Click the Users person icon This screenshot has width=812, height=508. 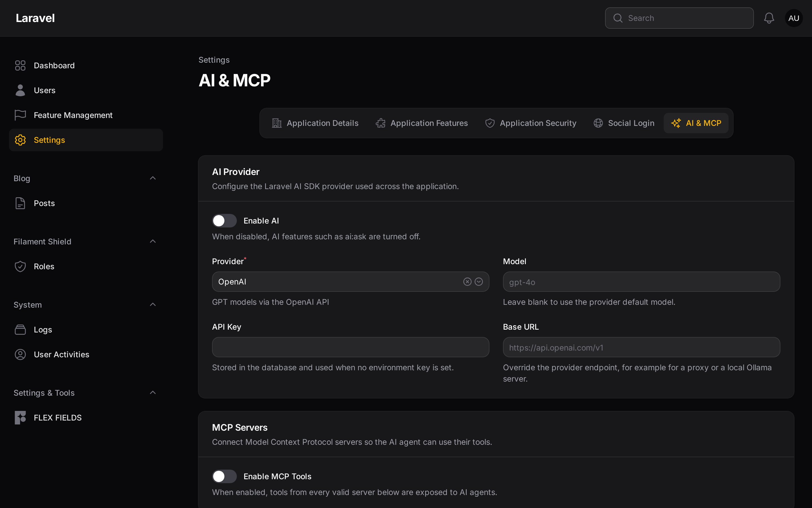[20, 90]
